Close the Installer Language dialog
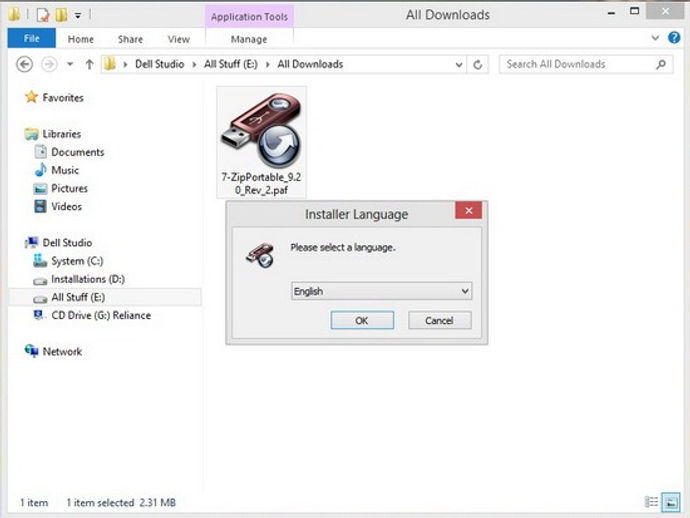 tap(469, 211)
